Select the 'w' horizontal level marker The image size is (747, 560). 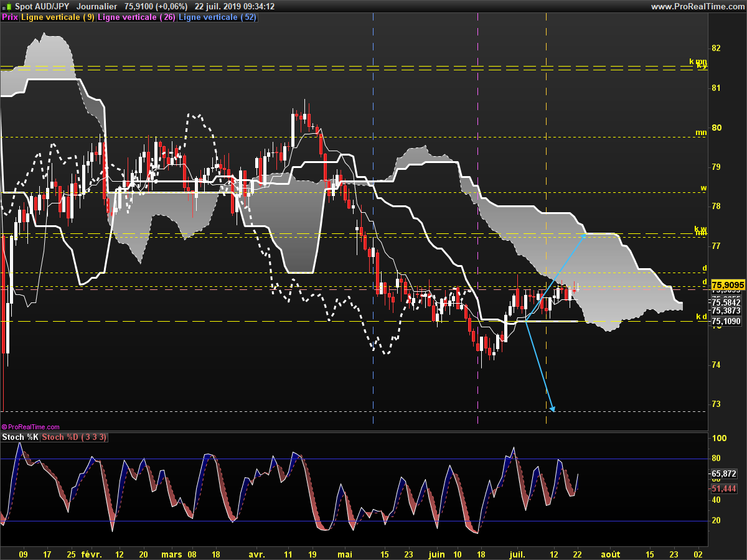pyautogui.click(x=703, y=188)
